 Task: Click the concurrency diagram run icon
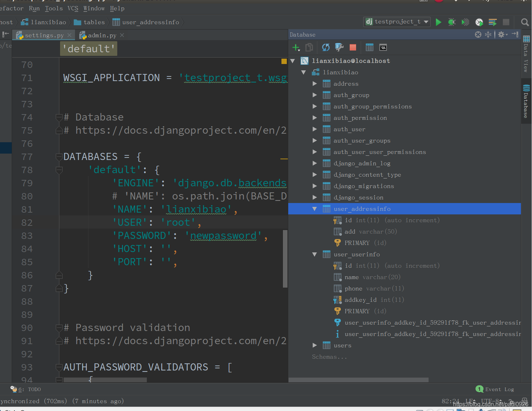pos(493,22)
